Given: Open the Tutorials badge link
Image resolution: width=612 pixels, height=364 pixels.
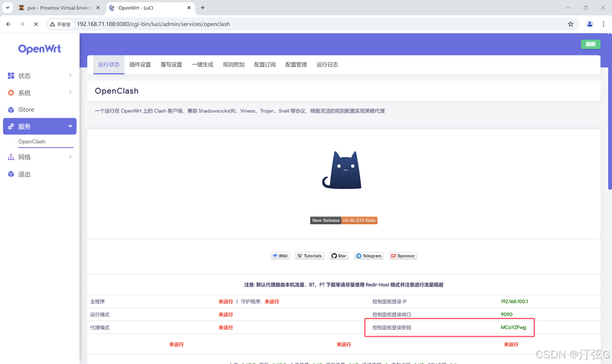Looking at the screenshot, I should point(309,256).
